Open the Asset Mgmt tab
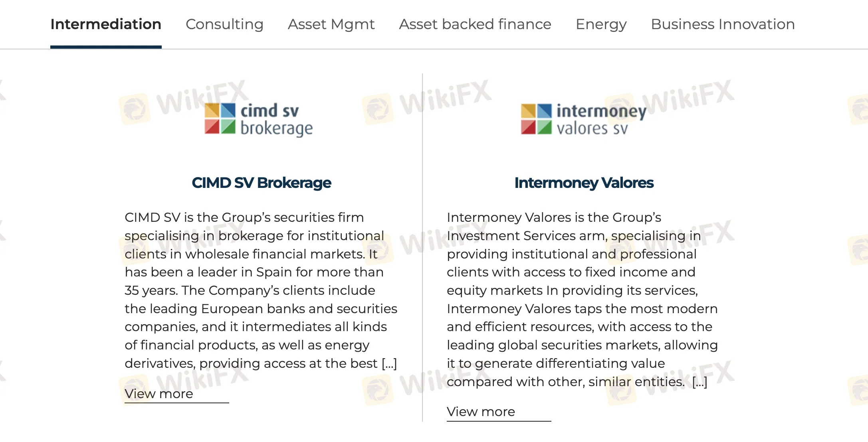Image resolution: width=868 pixels, height=442 pixels. click(x=331, y=24)
